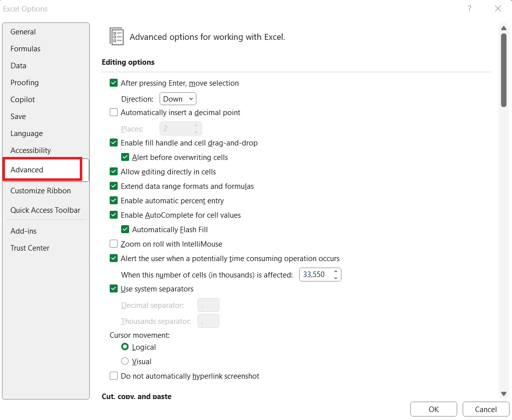The height and width of the screenshot is (420, 512).
Task: Open the Save options
Action: pos(18,117)
